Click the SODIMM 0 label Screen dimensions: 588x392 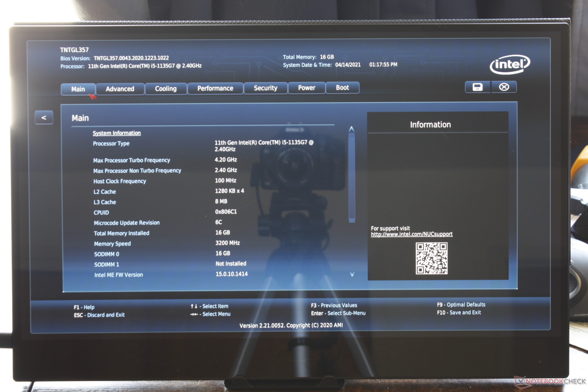107,254
